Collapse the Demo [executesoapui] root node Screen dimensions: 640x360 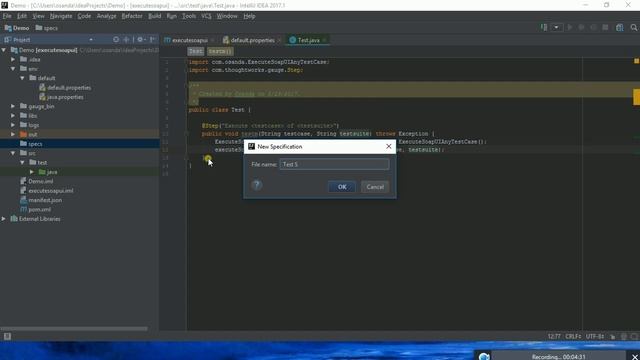tap(4, 50)
